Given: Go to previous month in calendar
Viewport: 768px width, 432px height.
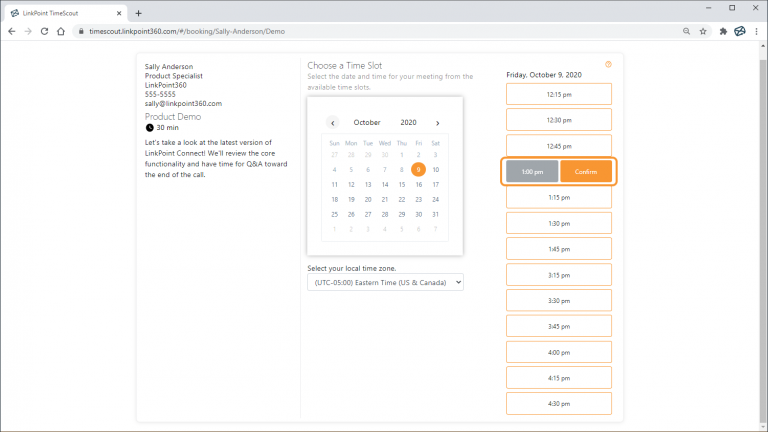Looking at the screenshot, I should pos(333,123).
